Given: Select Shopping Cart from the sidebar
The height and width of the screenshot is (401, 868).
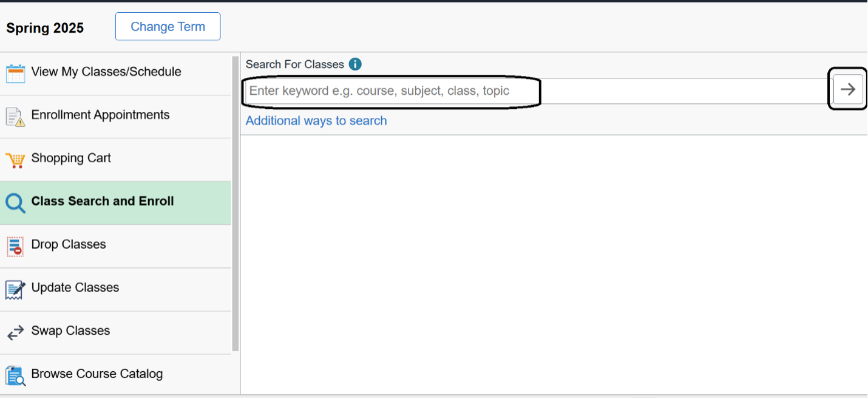Looking at the screenshot, I should (x=71, y=158).
